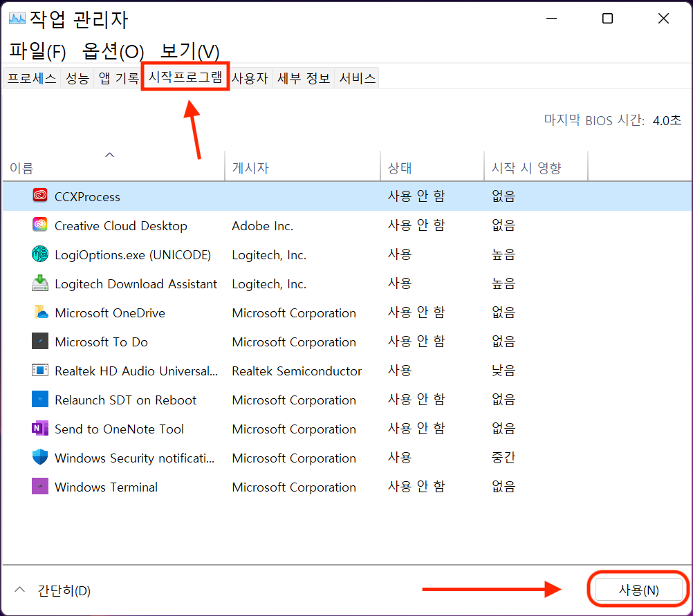Click the Task Manager title bar icon
Image resolution: width=693 pixels, height=616 pixels.
click(x=17, y=19)
